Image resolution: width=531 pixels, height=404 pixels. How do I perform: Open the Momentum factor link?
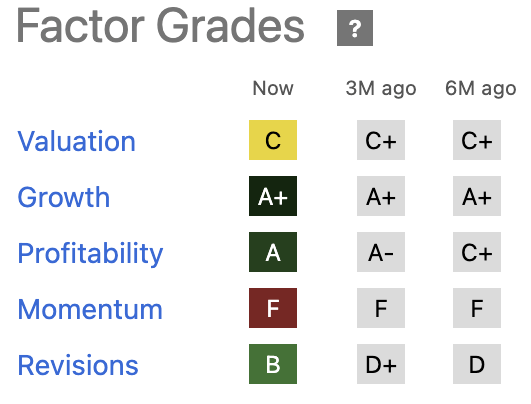point(90,309)
